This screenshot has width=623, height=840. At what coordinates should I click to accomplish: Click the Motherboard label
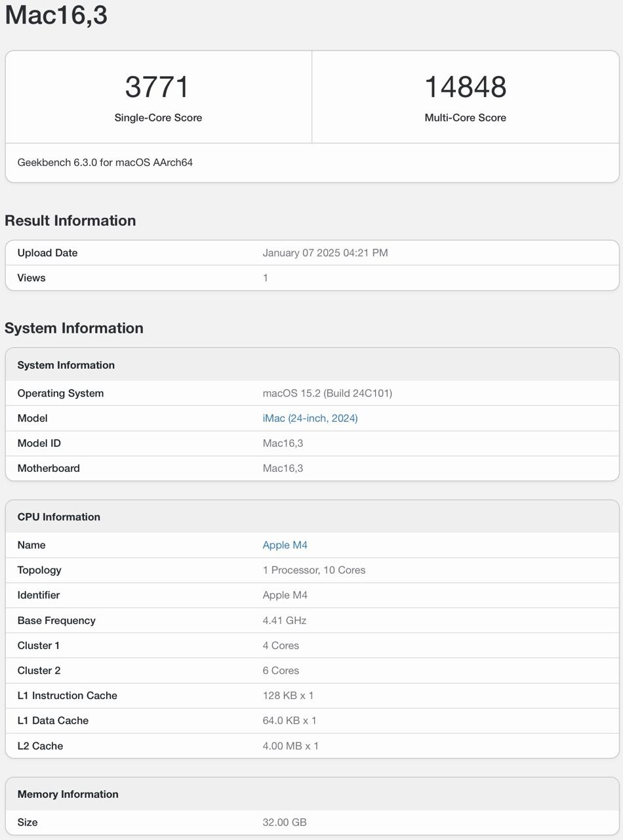click(49, 468)
